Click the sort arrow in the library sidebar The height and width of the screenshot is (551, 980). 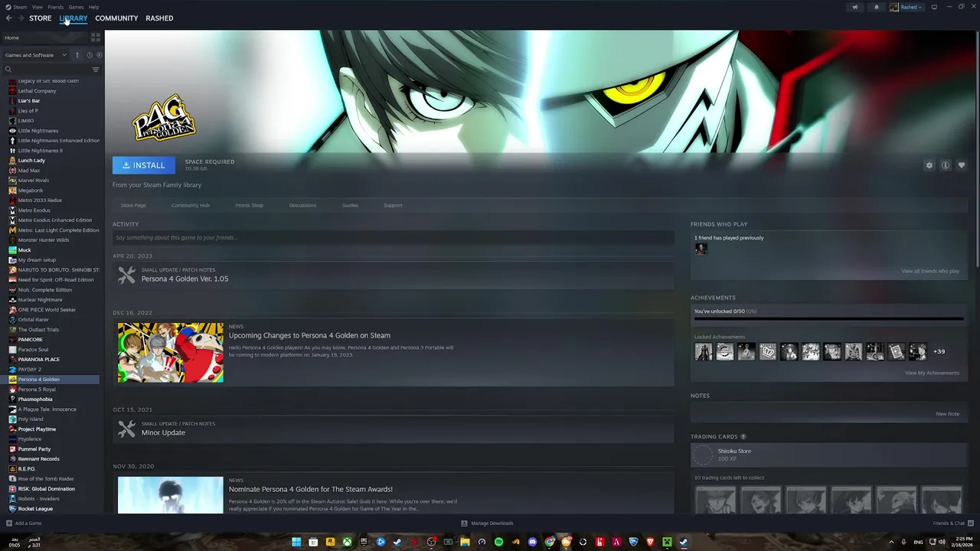77,55
